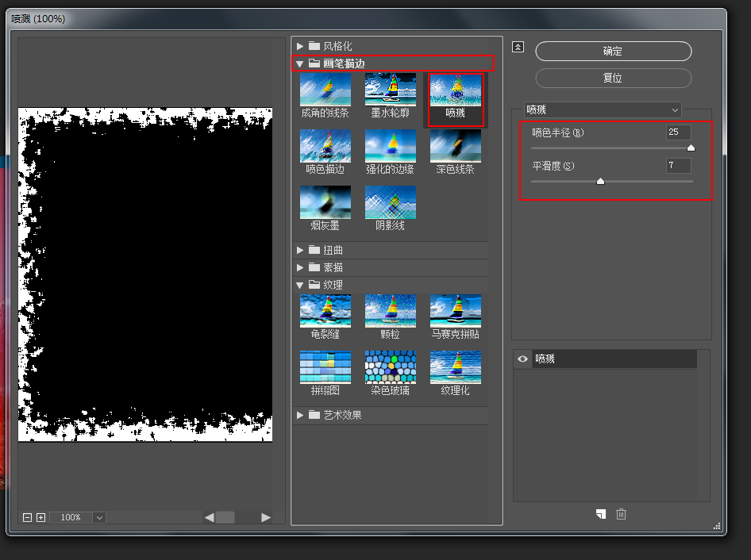Click the New Effect Layer icon

click(601, 514)
